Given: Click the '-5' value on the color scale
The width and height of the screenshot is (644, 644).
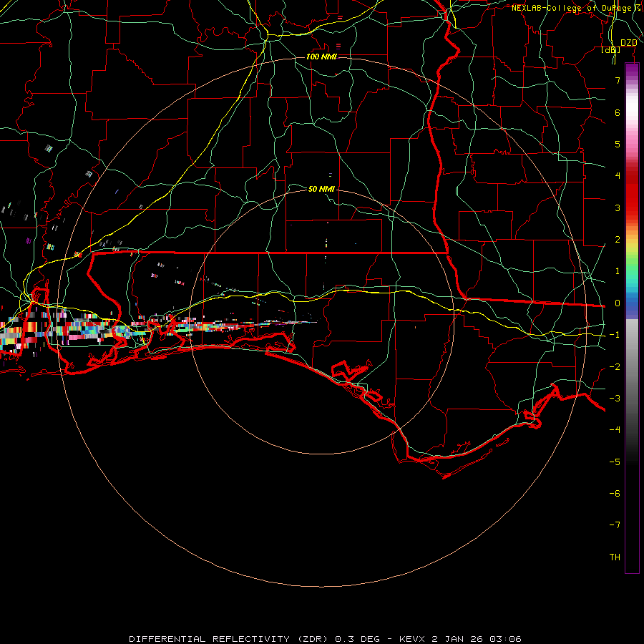Looking at the screenshot, I should click(615, 462).
